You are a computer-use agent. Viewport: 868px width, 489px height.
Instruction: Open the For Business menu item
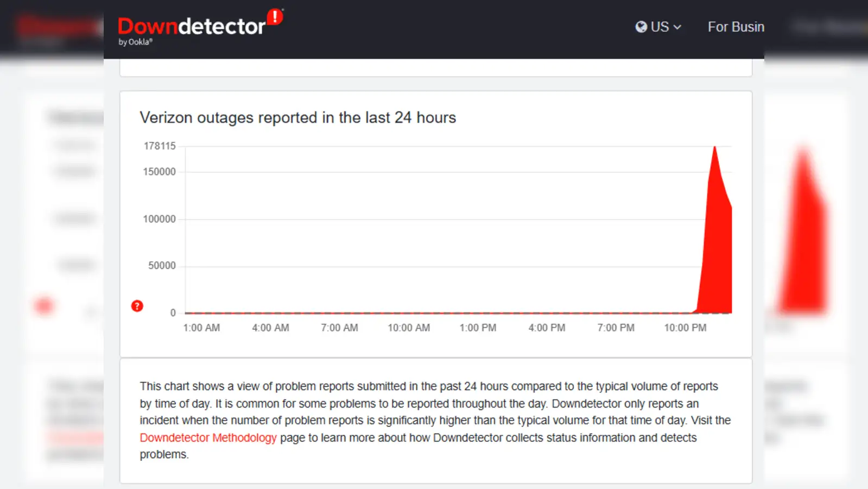point(736,27)
